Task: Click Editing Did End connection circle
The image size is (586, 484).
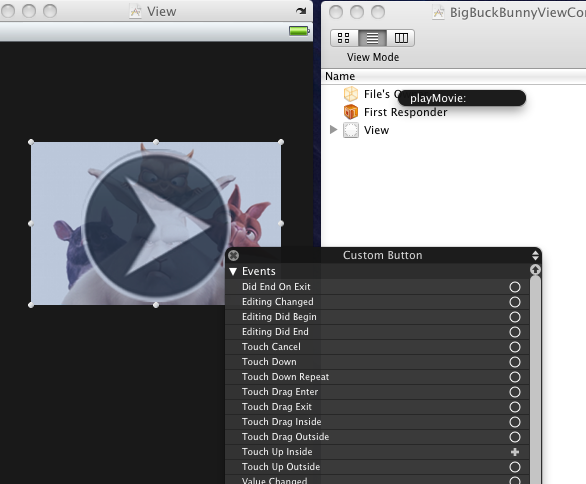Action: 515,332
